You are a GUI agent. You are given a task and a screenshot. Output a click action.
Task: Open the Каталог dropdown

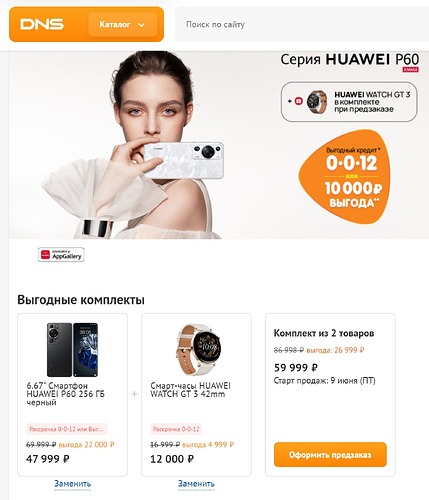click(123, 24)
